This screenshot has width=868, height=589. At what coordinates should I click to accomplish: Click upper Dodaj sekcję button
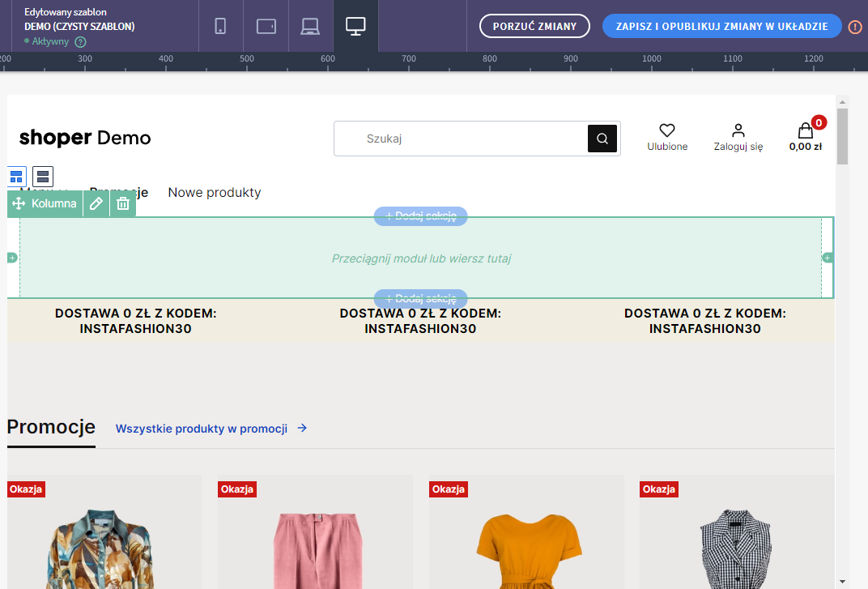[421, 216]
